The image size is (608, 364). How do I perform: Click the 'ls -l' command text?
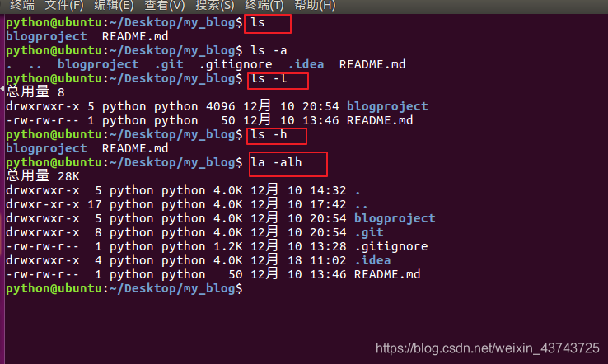point(269,79)
